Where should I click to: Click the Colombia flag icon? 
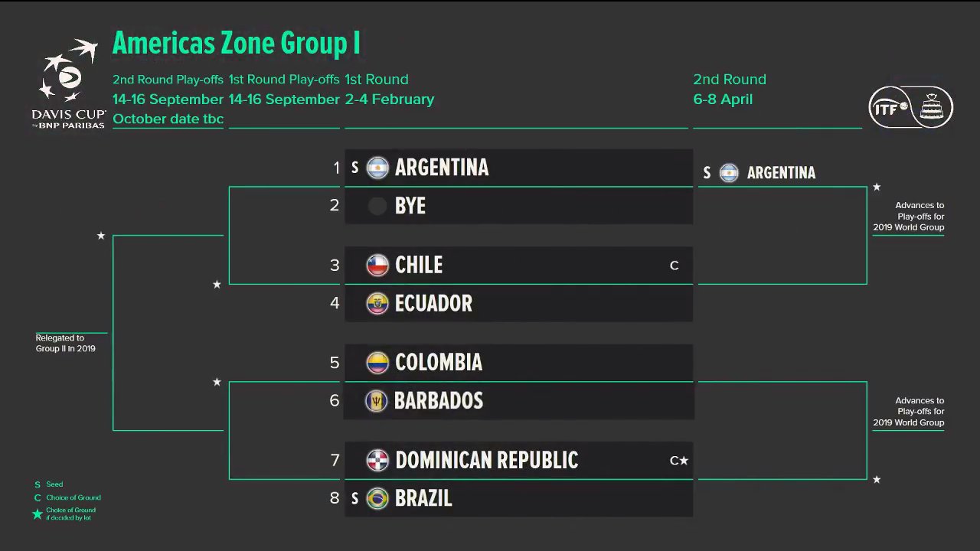377,362
